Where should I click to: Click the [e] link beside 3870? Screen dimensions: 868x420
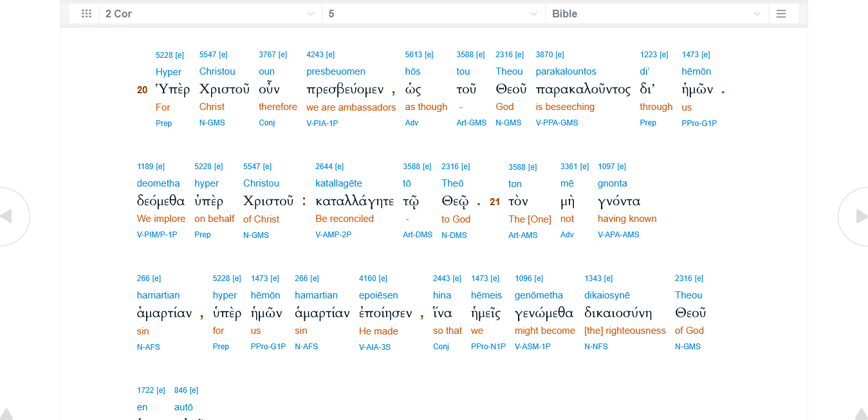coord(559,55)
